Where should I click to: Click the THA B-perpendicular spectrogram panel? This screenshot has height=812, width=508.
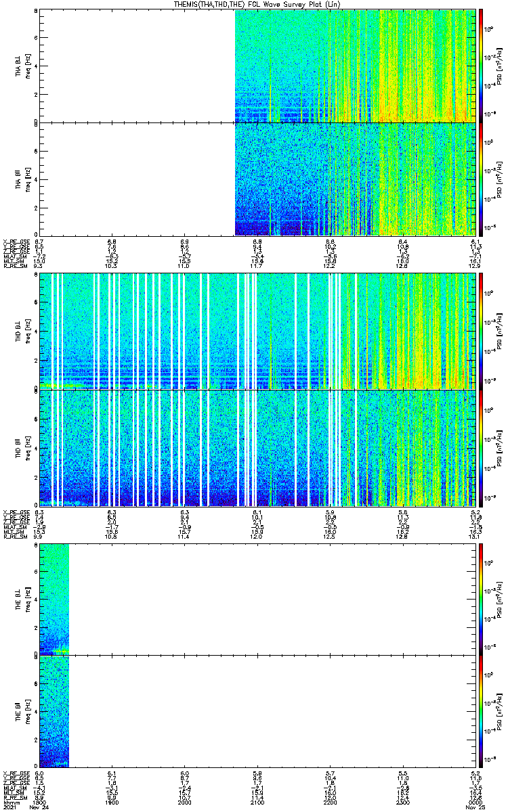tap(256, 66)
